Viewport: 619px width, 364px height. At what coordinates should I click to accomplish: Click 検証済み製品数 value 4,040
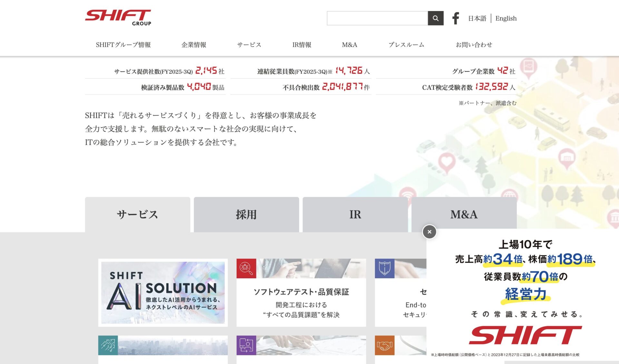click(199, 87)
